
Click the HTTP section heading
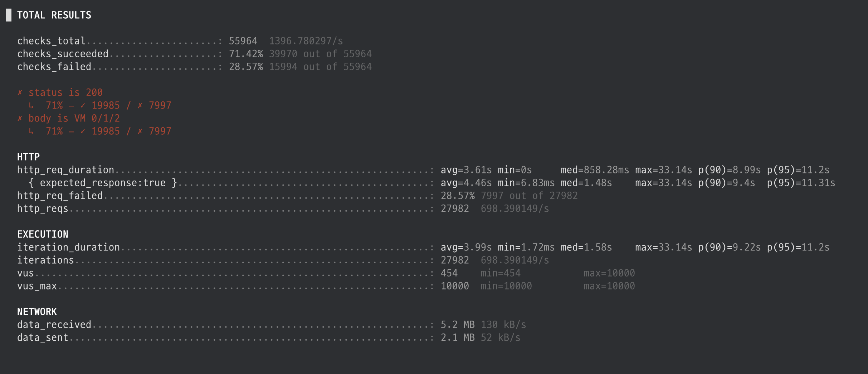29,157
